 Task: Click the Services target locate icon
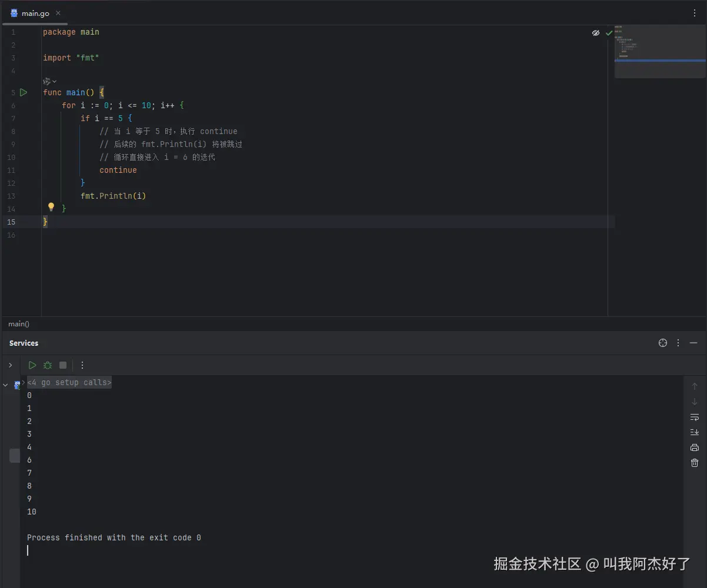click(x=663, y=343)
